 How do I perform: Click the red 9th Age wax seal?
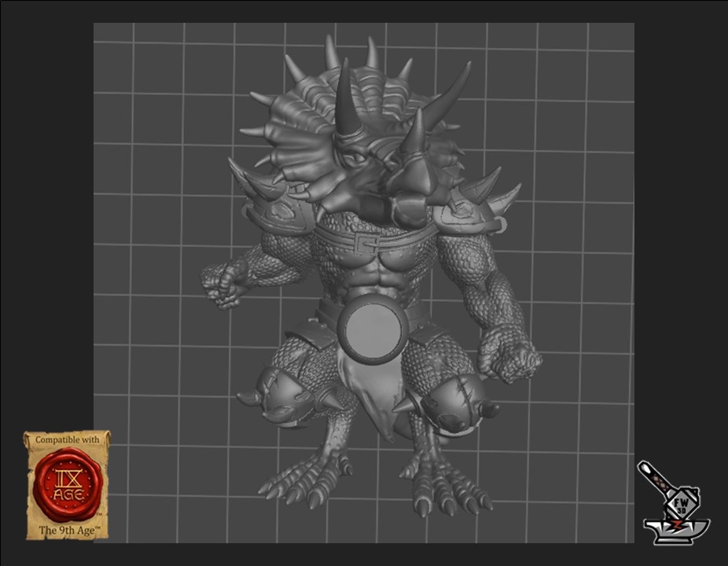[x=66, y=485]
